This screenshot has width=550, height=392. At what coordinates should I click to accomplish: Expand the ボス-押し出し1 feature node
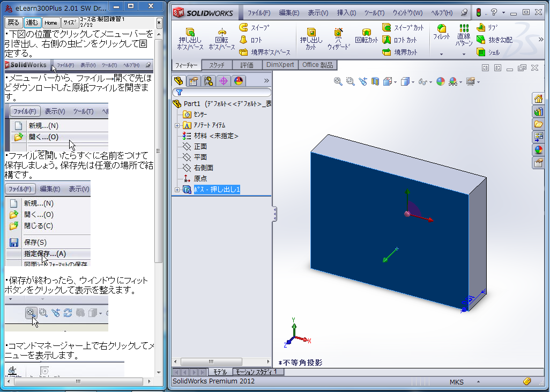click(x=177, y=190)
